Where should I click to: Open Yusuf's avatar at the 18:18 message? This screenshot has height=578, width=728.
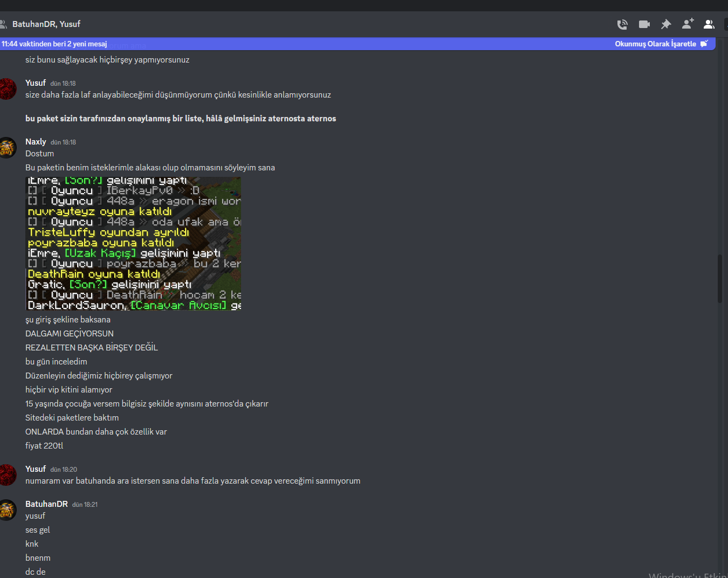tap(8, 89)
